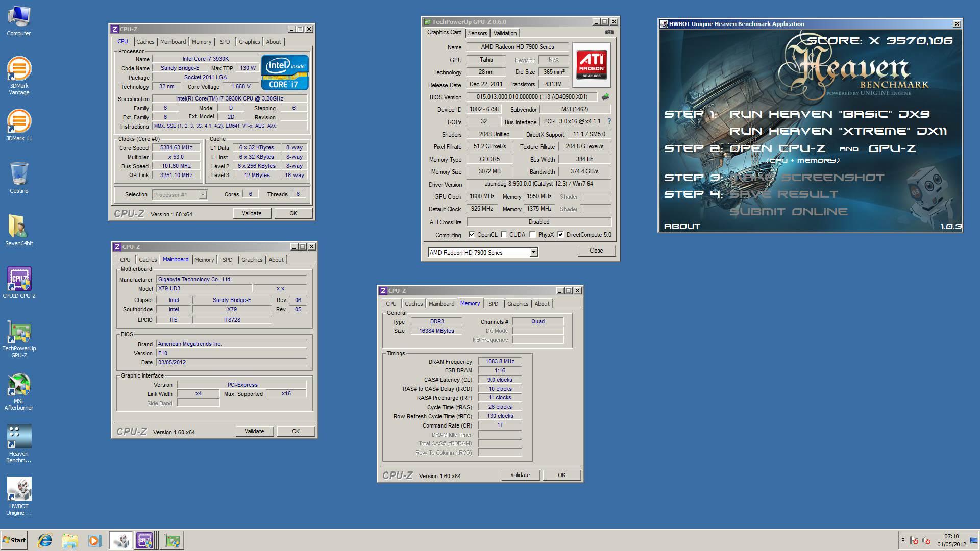Screen dimensions: 980x551
Task: Open Windows Media Player on taskbar
Action: 94,540
